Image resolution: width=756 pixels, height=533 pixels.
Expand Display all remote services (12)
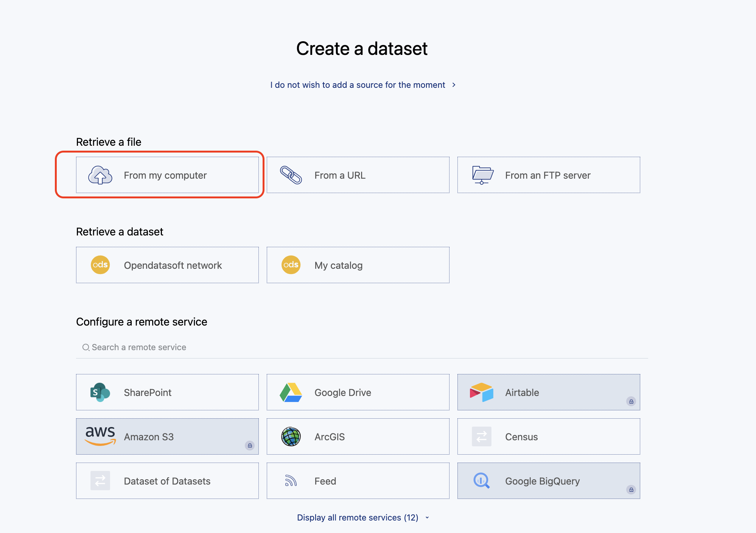[x=357, y=517]
